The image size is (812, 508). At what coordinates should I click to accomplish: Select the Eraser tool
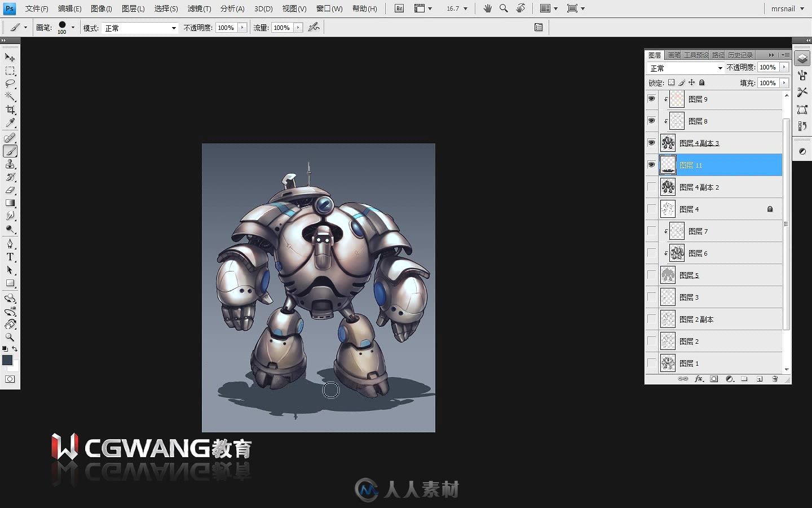[x=10, y=190]
